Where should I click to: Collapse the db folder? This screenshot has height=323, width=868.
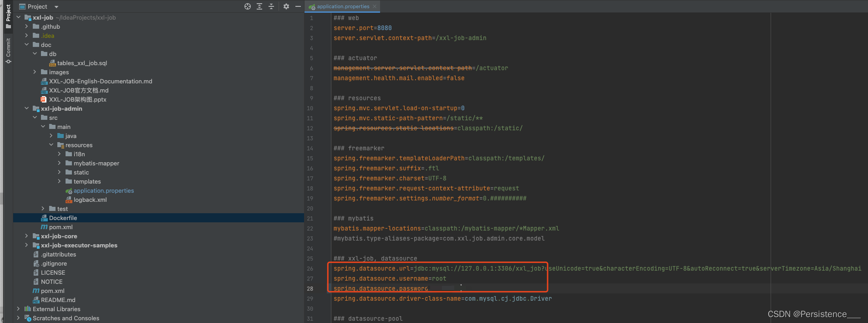(35, 54)
